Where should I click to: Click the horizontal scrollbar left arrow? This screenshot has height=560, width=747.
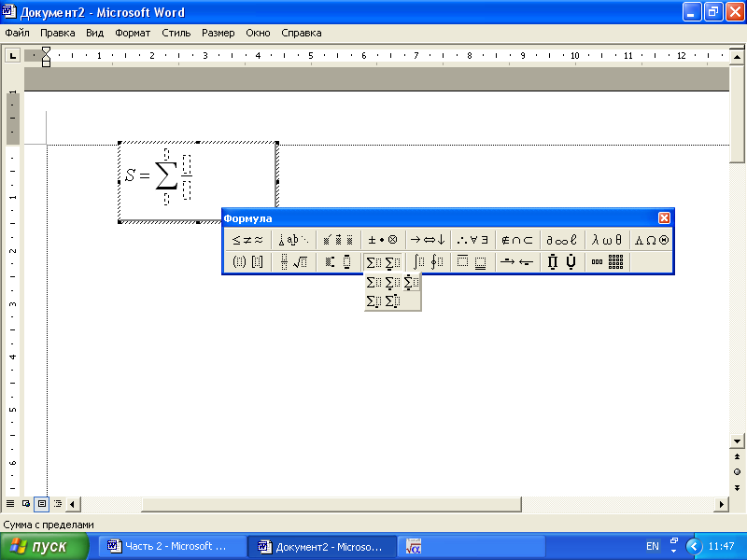tap(73, 504)
